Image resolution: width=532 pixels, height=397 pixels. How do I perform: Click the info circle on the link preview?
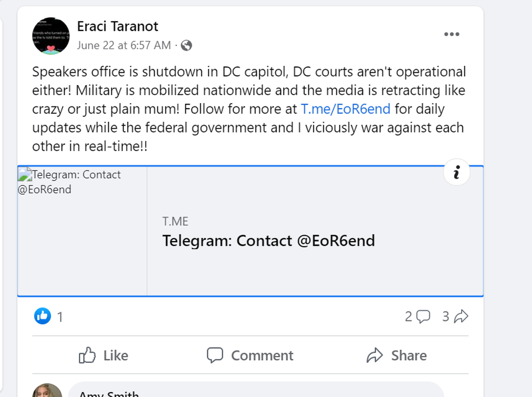(456, 172)
